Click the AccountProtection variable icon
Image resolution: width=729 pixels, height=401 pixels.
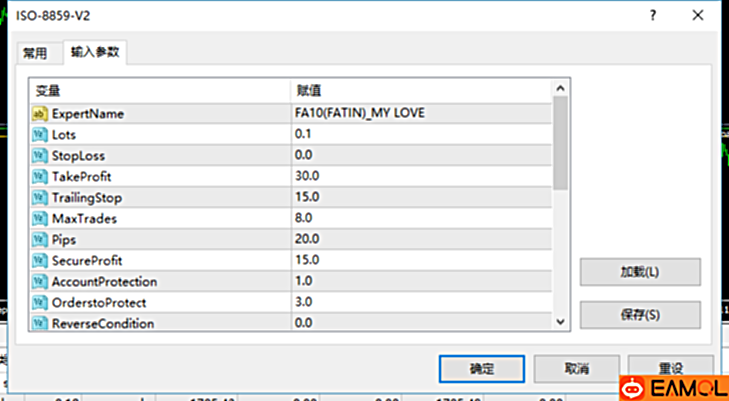point(40,281)
